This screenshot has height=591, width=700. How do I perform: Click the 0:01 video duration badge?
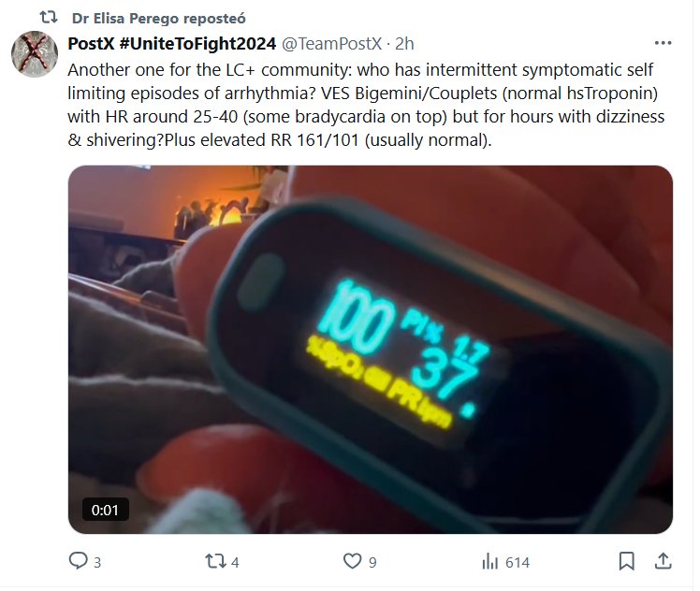coord(106,510)
